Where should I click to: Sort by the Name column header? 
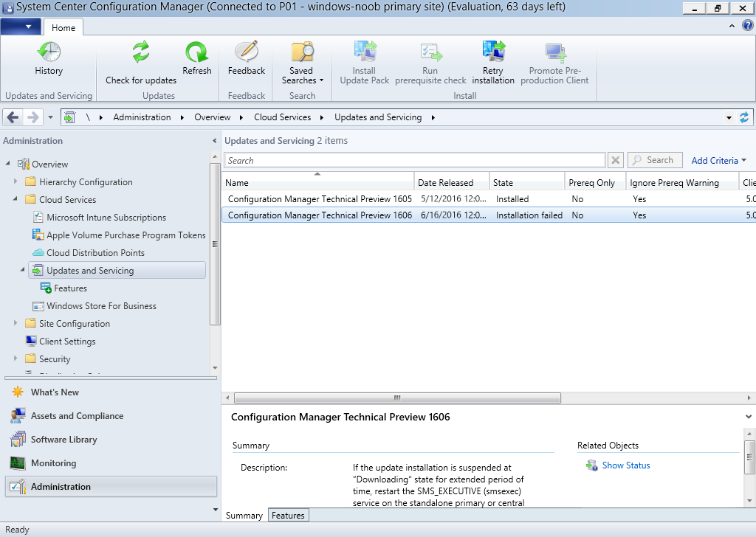(x=317, y=182)
